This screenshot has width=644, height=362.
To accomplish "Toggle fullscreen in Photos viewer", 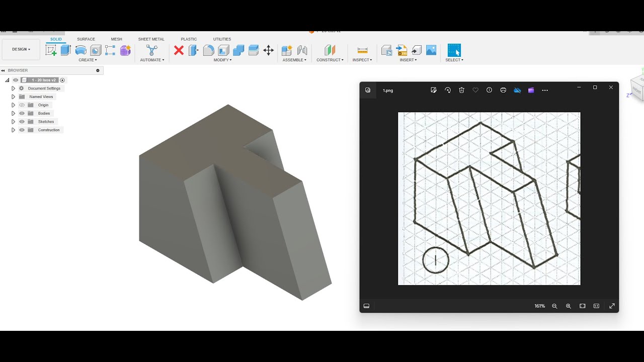I will 612,306.
